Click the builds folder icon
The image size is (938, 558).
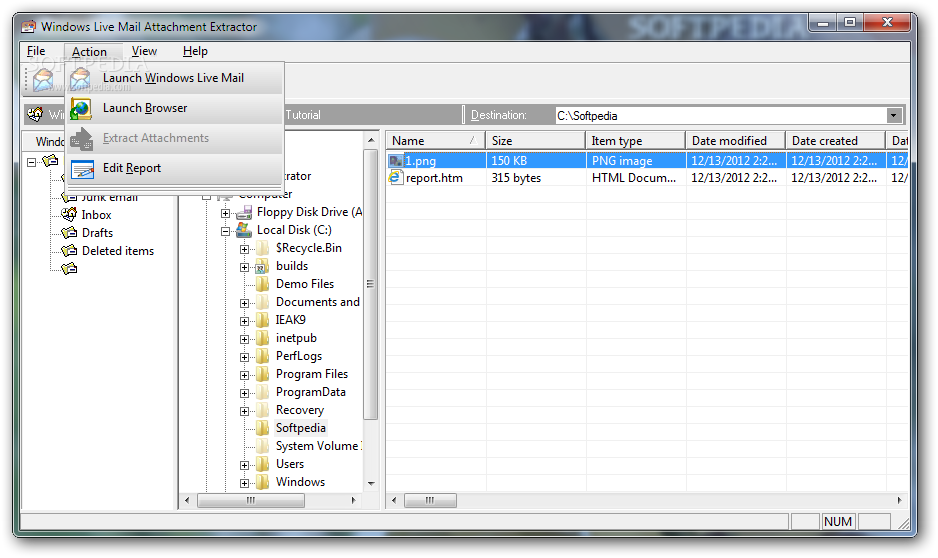coord(262,266)
